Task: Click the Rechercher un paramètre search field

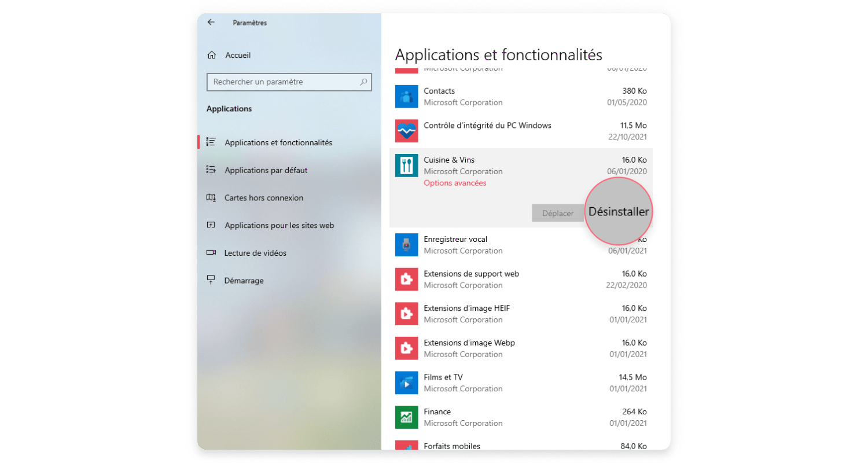Action: tap(289, 82)
